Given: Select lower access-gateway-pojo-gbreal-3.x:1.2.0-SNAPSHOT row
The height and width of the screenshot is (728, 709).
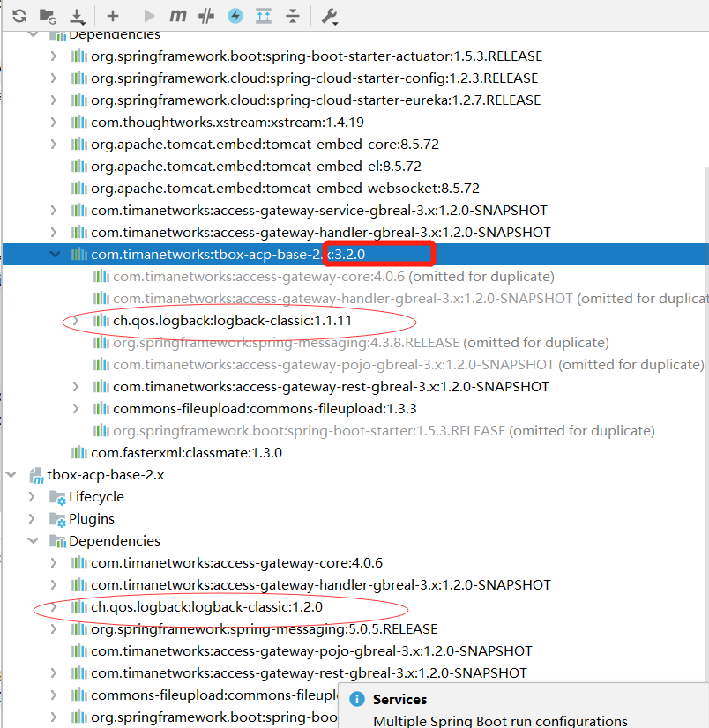Looking at the screenshot, I should click(355, 651).
